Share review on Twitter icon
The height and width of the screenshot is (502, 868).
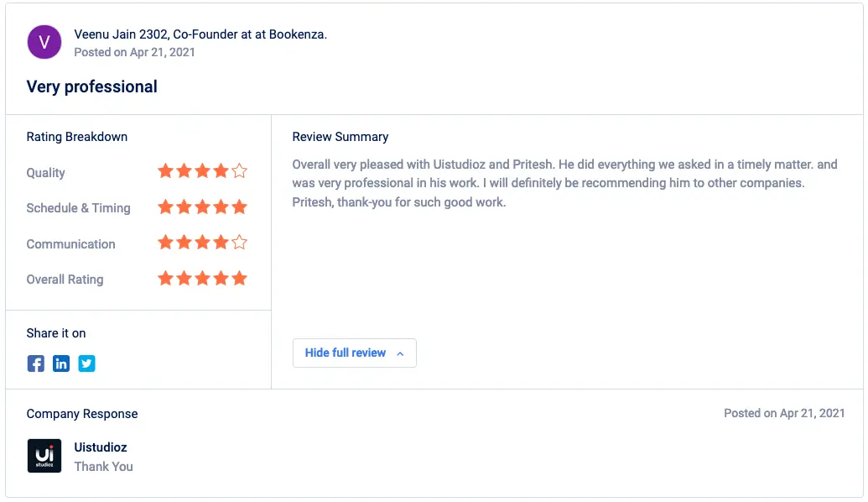86,363
